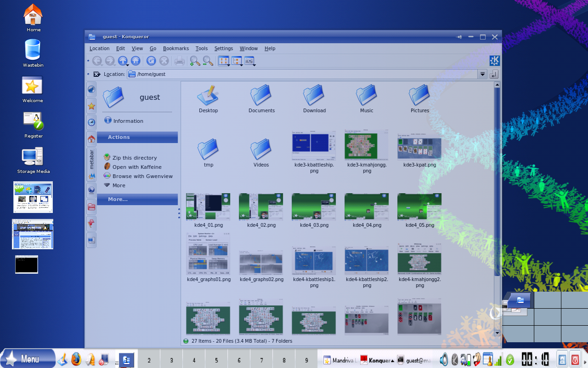Open the Download folder
The height and width of the screenshot is (368, 588).
click(x=315, y=99)
